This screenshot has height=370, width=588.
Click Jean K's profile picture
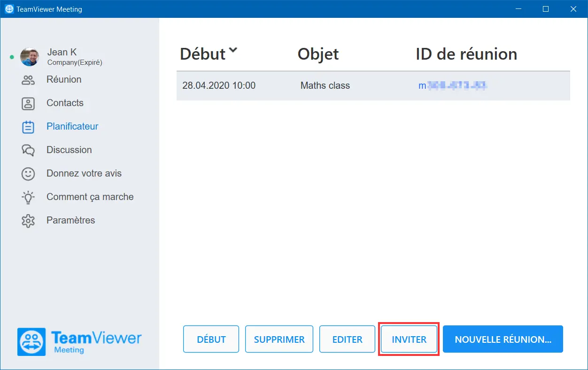(30, 57)
